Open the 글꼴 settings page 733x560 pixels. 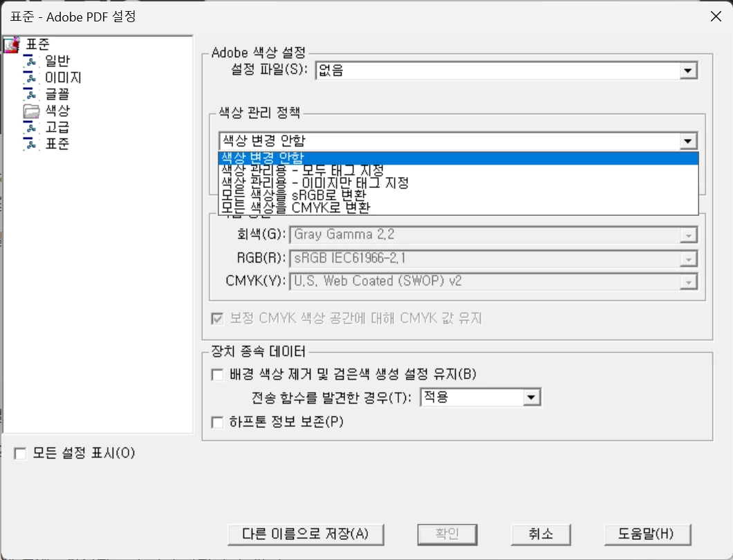click(x=57, y=94)
